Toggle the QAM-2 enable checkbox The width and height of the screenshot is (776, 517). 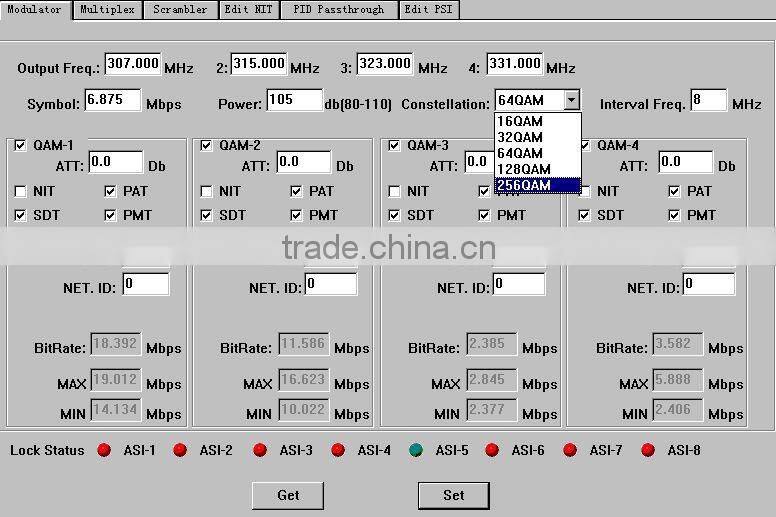pos(207,145)
